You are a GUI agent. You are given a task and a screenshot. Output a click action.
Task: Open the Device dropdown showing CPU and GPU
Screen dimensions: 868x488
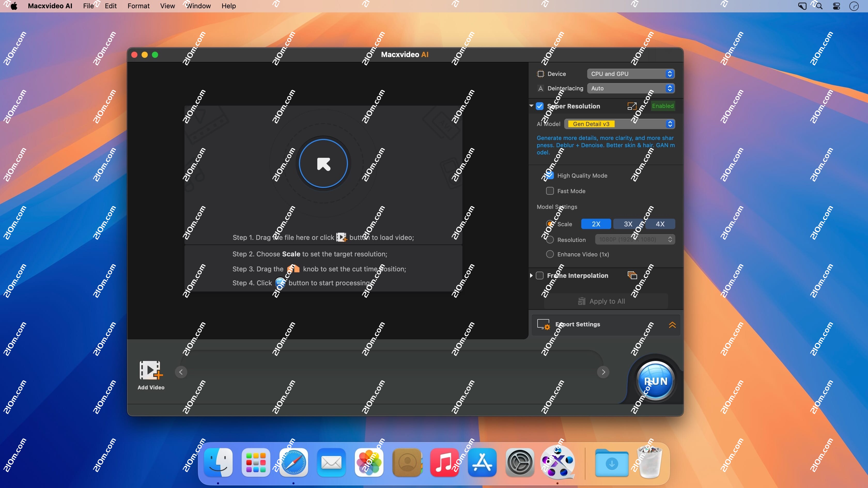tap(630, 73)
